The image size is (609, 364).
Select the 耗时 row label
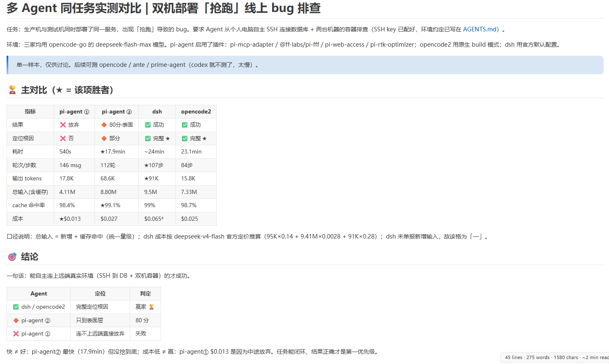coord(17,151)
